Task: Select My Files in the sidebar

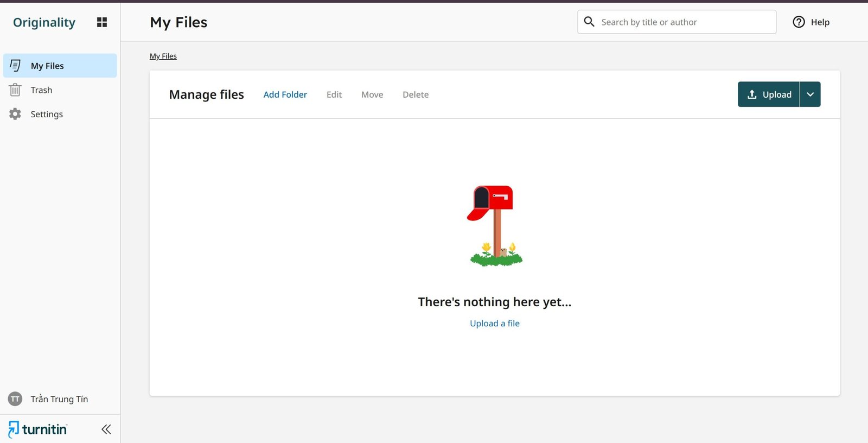Action: tap(48, 66)
